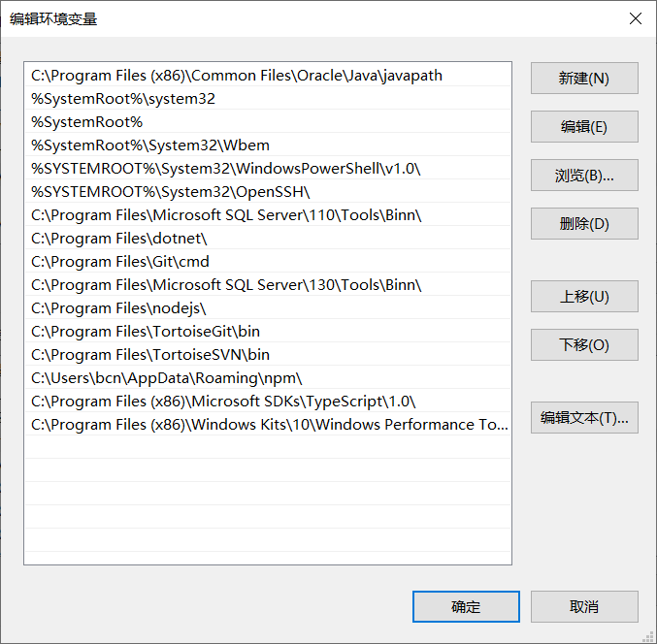Move the entry up with 上移(U)
Image resolution: width=657 pixels, height=644 pixels.
[584, 297]
